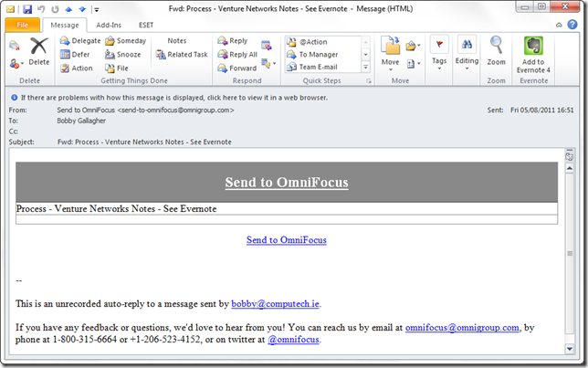Click the recipient Bobby Gallagher
The image size is (588, 368).
(81, 121)
